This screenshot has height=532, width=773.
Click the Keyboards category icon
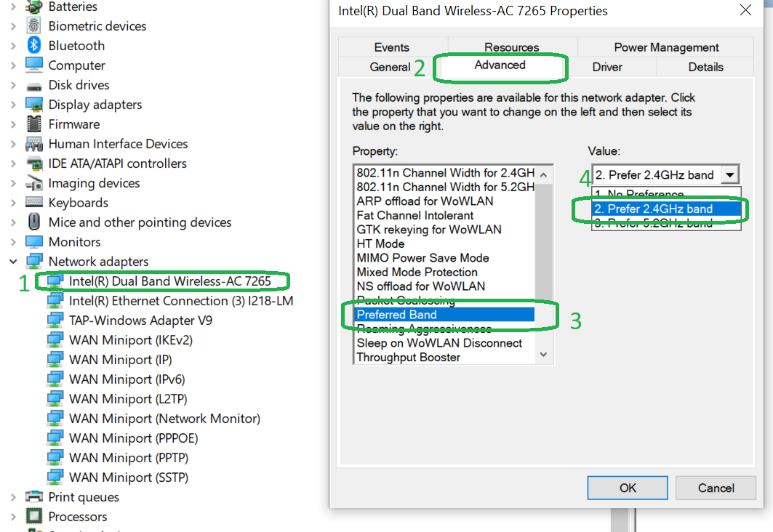point(34,202)
